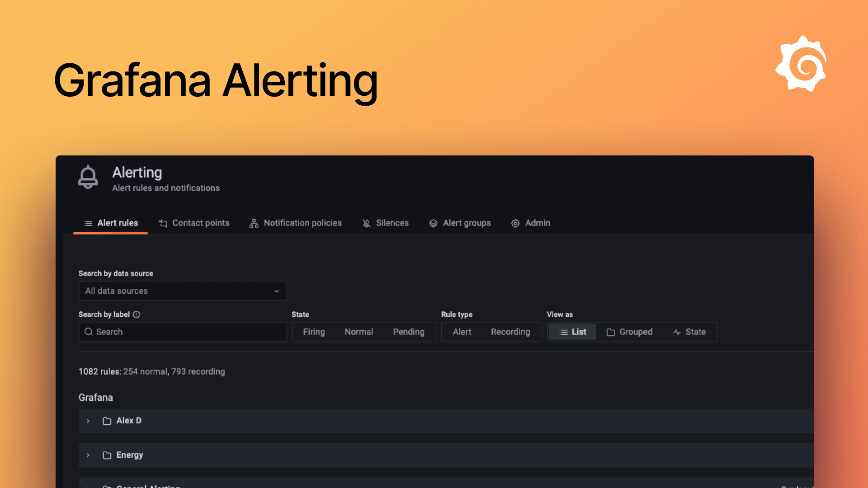Click the Alerting bell icon
The image size is (868, 488).
click(x=88, y=177)
